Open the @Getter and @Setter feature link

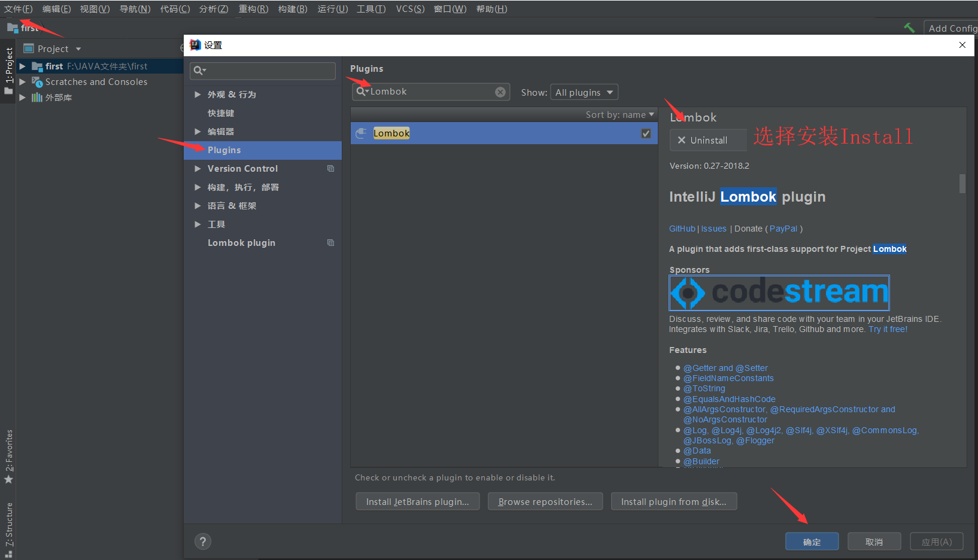coord(725,368)
